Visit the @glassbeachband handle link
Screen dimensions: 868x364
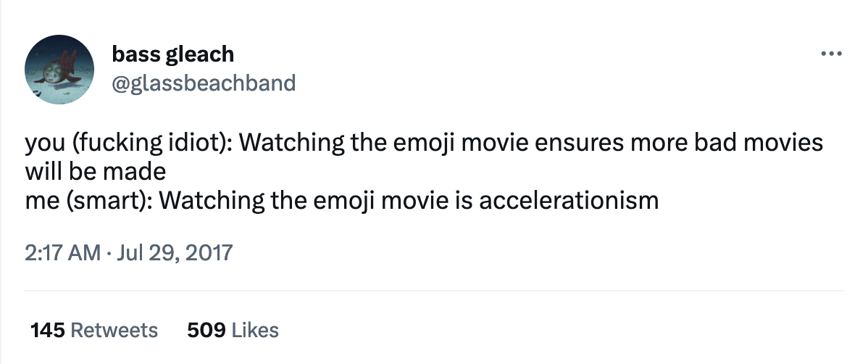point(204,83)
